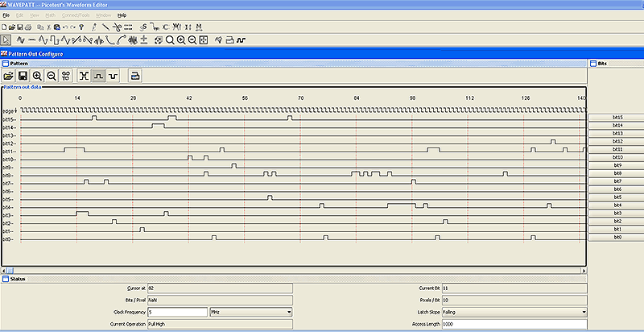
Task: Collapse the Status panel section
Action: click(x=5, y=279)
